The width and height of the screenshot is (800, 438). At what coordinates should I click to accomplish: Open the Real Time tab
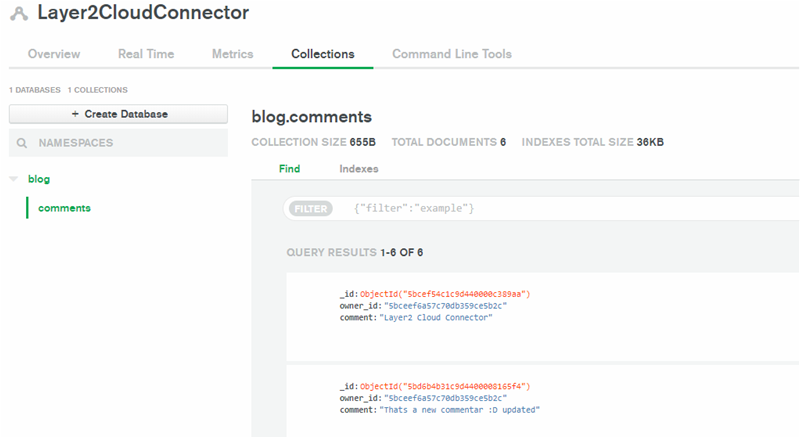(x=146, y=54)
